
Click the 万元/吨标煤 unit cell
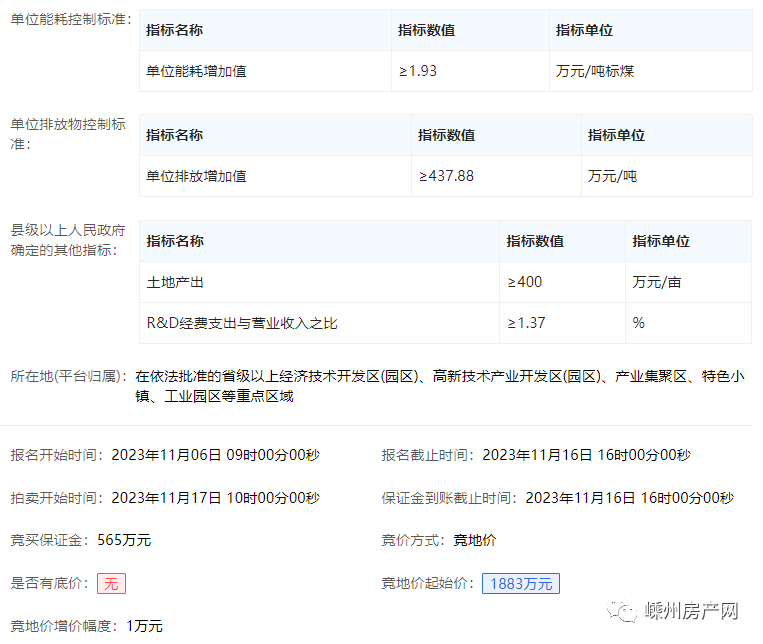pos(595,71)
